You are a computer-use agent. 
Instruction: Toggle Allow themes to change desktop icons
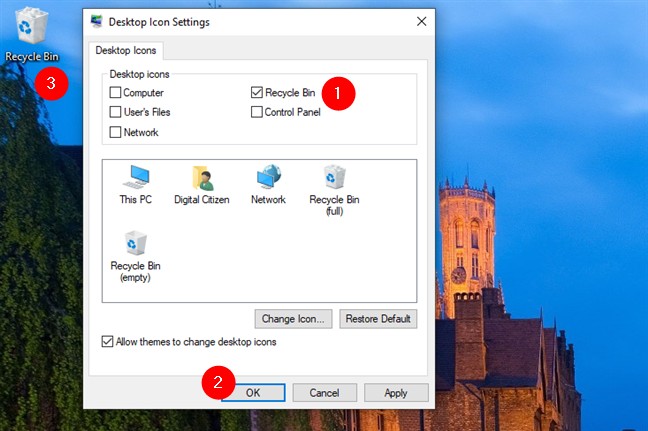pyautogui.click(x=108, y=342)
